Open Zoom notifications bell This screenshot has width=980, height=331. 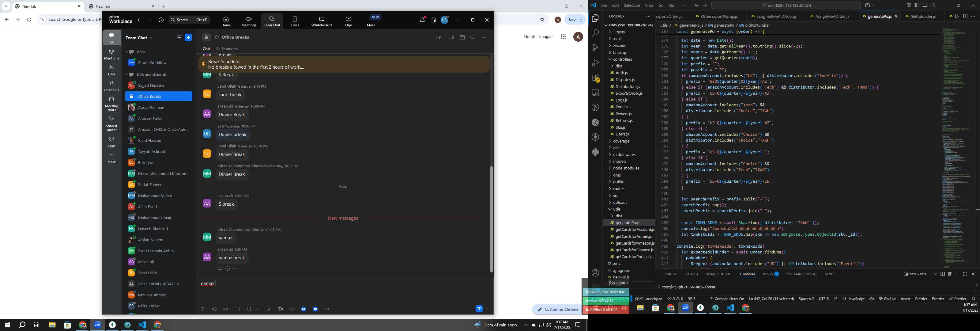[x=422, y=20]
